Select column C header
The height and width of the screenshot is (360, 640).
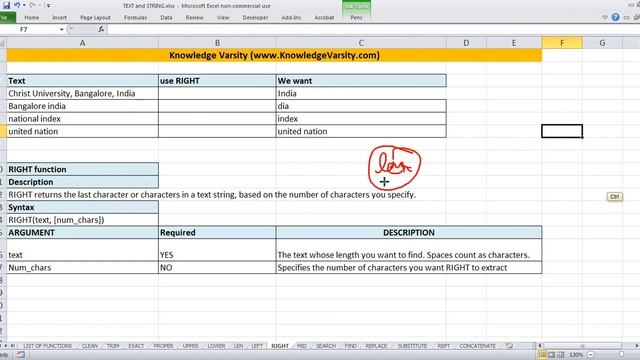(361, 43)
